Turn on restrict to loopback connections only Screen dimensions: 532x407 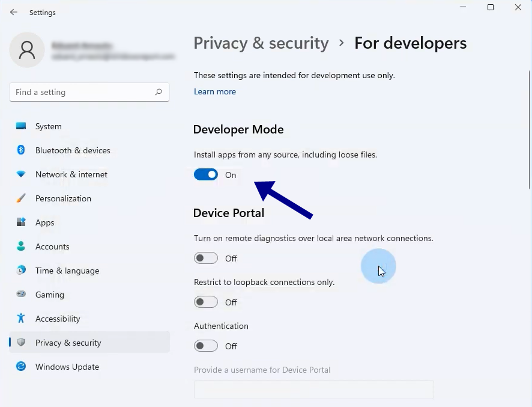pyautogui.click(x=206, y=302)
